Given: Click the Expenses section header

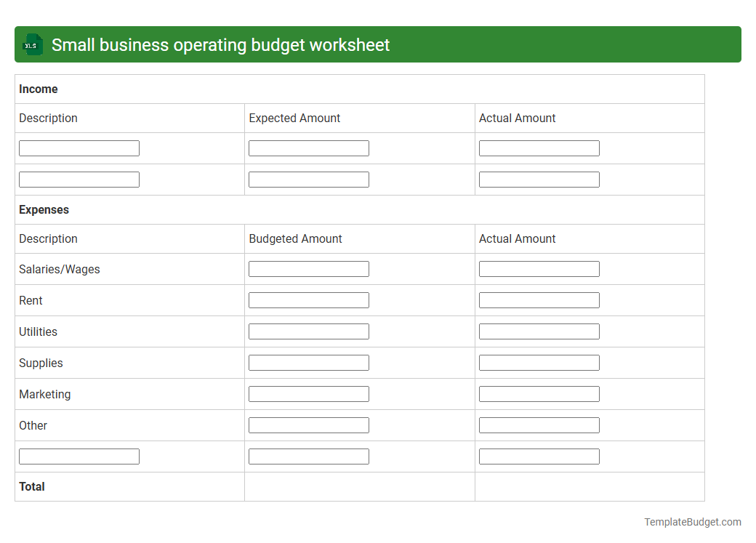Looking at the screenshot, I should (44, 209).
